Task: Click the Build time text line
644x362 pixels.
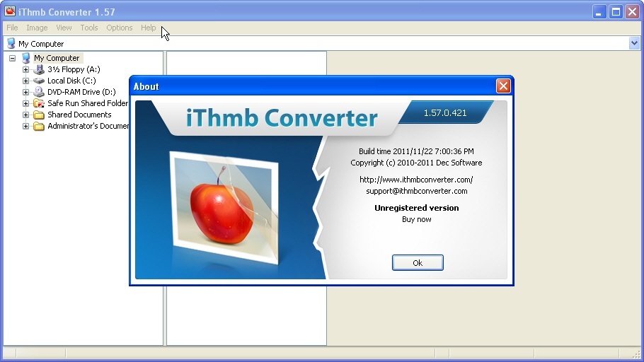Action: (416, 151)
